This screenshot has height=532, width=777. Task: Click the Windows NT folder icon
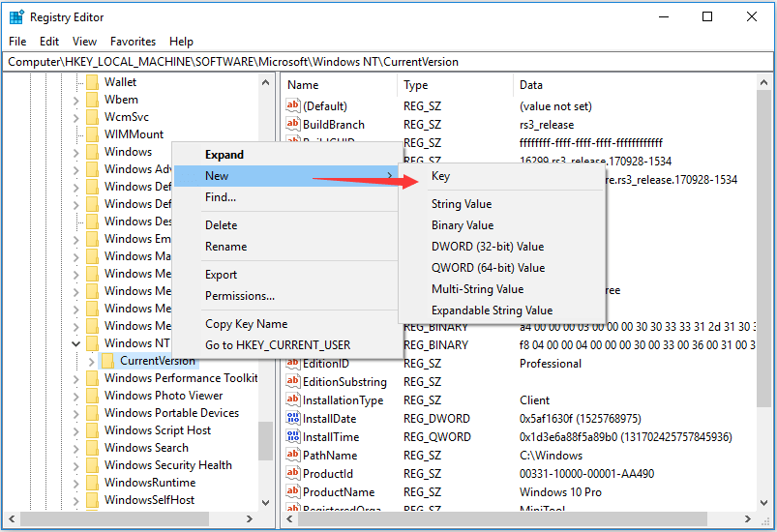point(92,343)
